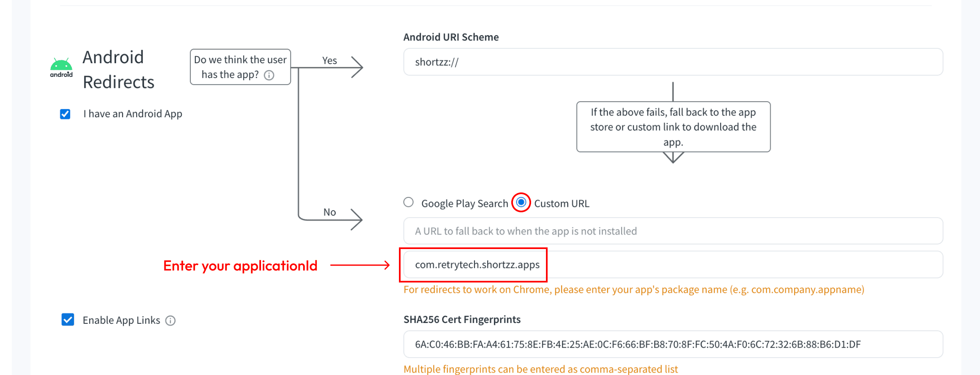Click the red arrow pointing to applicationId

[x=360, y=265]
